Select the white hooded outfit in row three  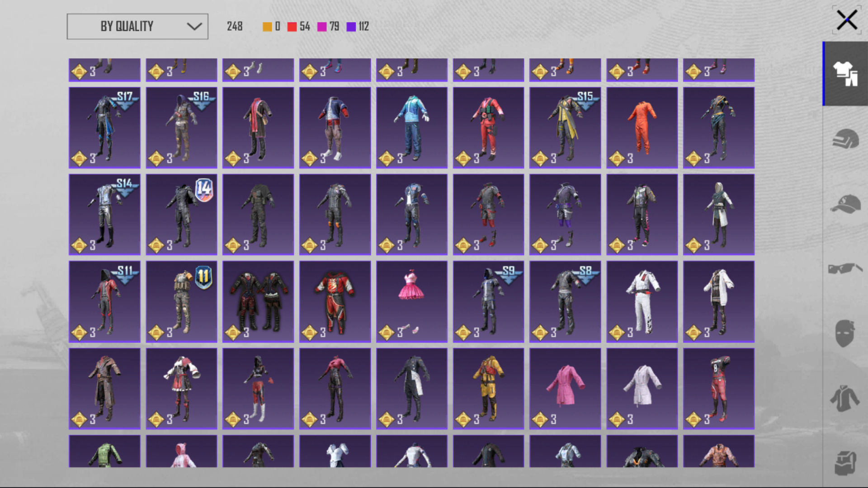719,215
